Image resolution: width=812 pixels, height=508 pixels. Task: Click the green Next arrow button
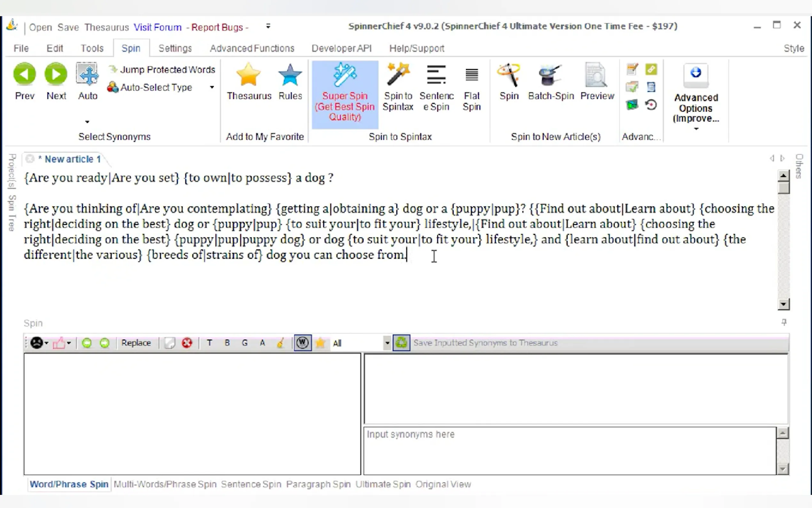point(56,74)
